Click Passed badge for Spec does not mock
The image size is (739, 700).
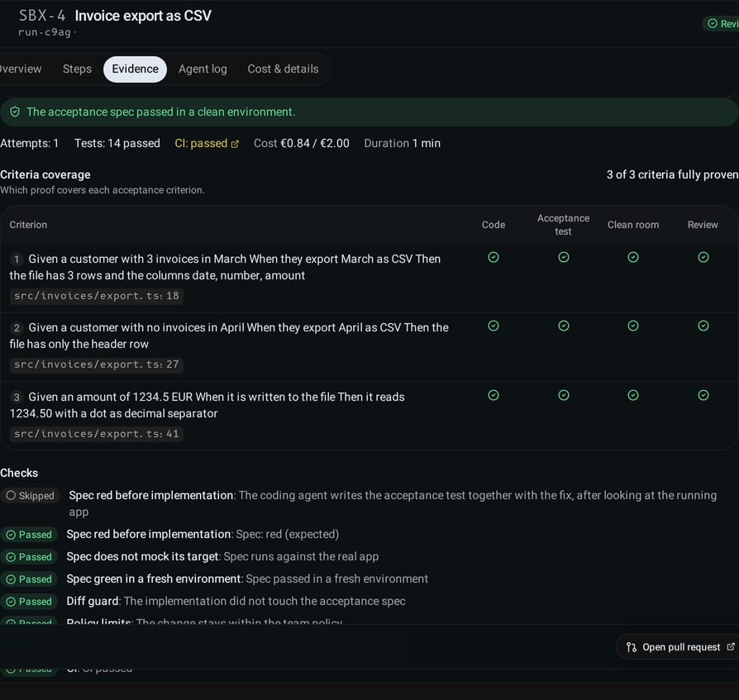pyautogui.click(x=29, y=557)
